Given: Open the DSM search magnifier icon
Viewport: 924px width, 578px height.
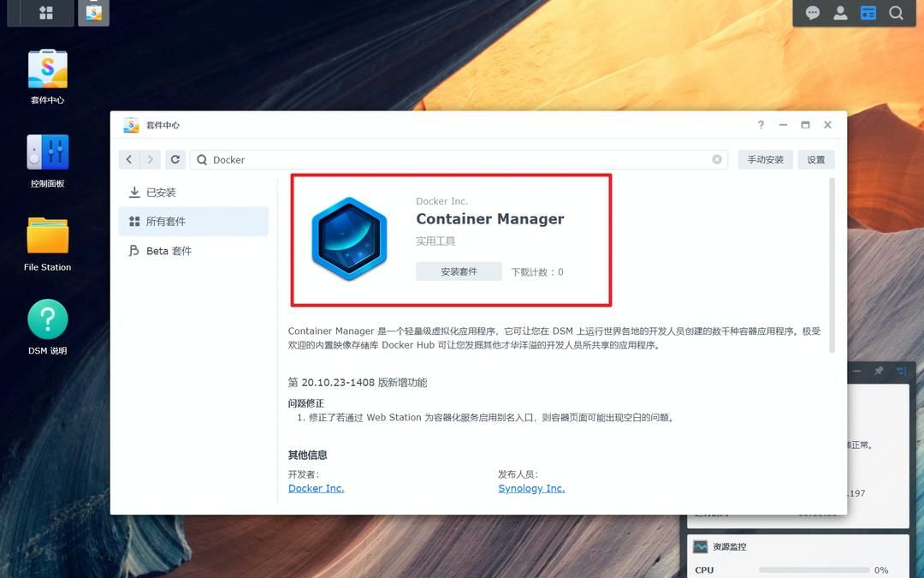Looking at the screenshot, I should pos(896,13).
